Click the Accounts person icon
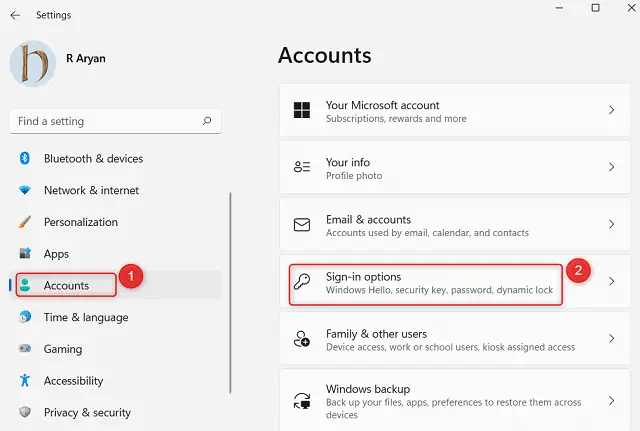 (25, 285)
